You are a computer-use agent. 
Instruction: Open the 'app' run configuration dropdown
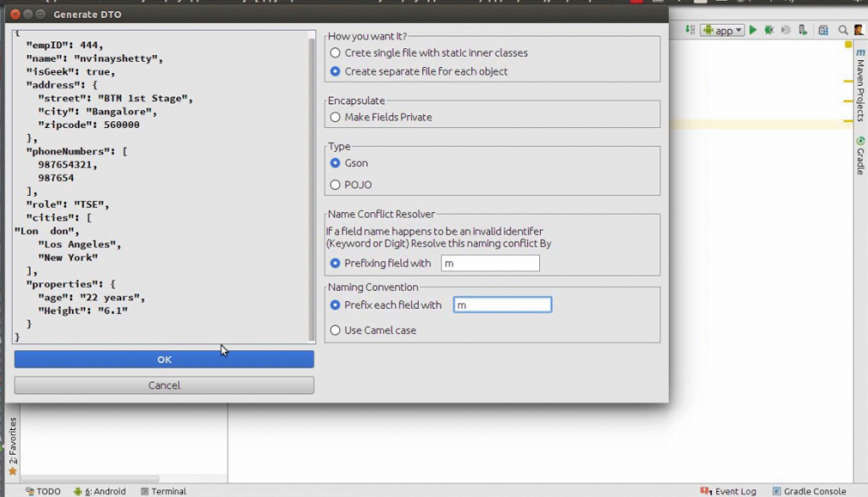[x=722, y=30]
